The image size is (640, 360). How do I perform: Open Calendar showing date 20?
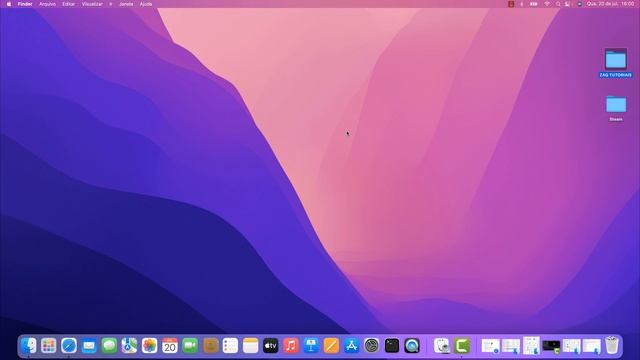[170, 346]
